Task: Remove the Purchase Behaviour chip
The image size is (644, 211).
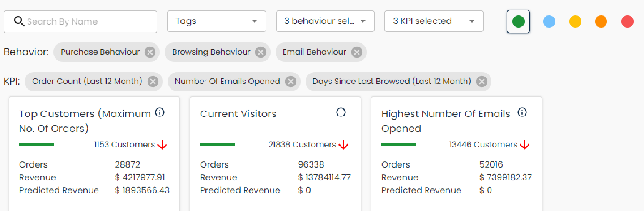Action: (x=150, y=52)
